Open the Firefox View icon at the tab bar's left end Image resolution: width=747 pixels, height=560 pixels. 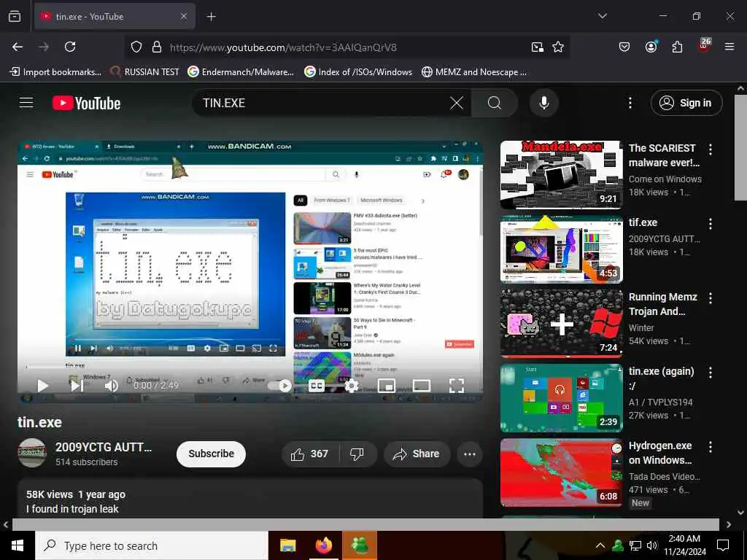pos(15,17)
